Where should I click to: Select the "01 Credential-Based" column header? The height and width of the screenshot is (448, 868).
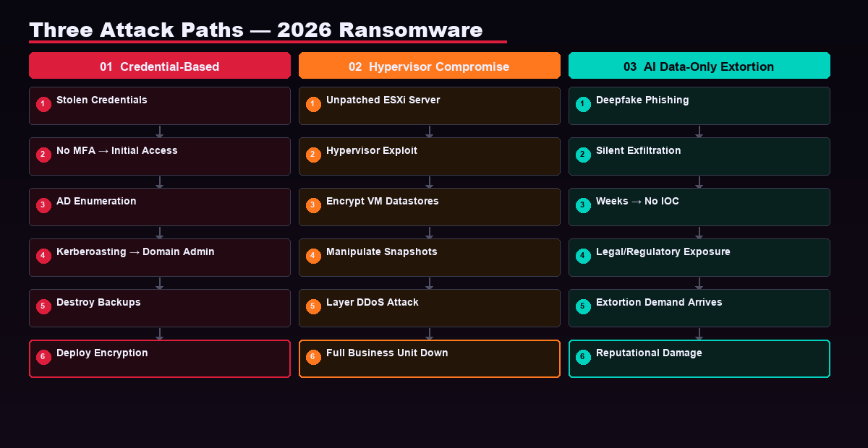click(x=160, y=66)
